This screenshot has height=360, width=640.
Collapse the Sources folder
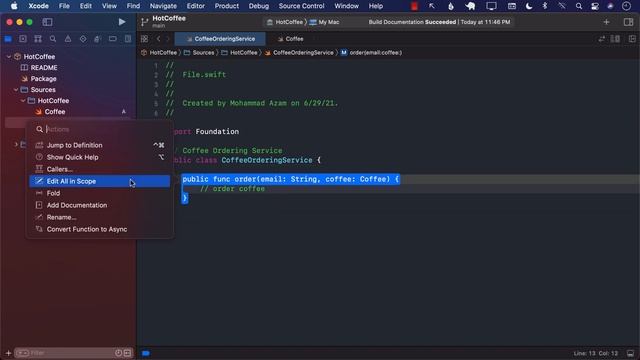(x=16, y=90)
